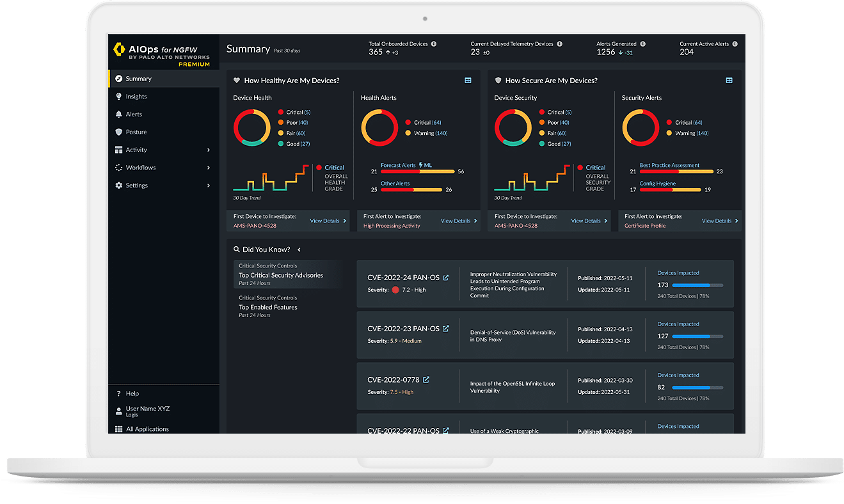Click info icon beside Total Onboarded Devices
This screenshot has height=504, width=844.
click(434, 44)
